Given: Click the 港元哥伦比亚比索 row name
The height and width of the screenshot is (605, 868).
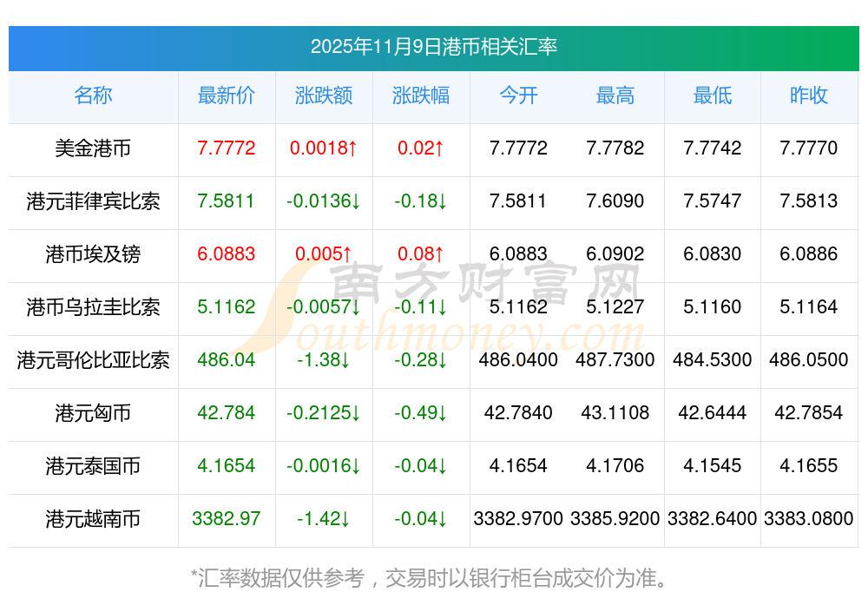Looking at the screenshot, I should point(93,360).
